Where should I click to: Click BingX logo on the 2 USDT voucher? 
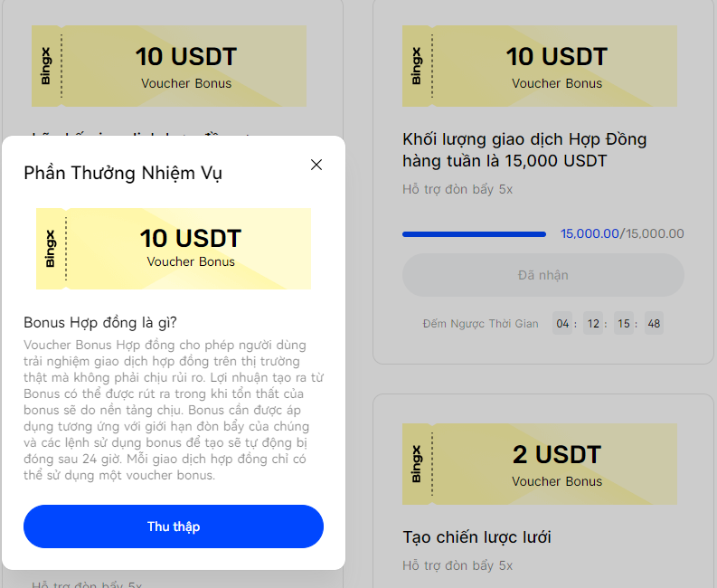pyautogui.click(x=417, y=465)
